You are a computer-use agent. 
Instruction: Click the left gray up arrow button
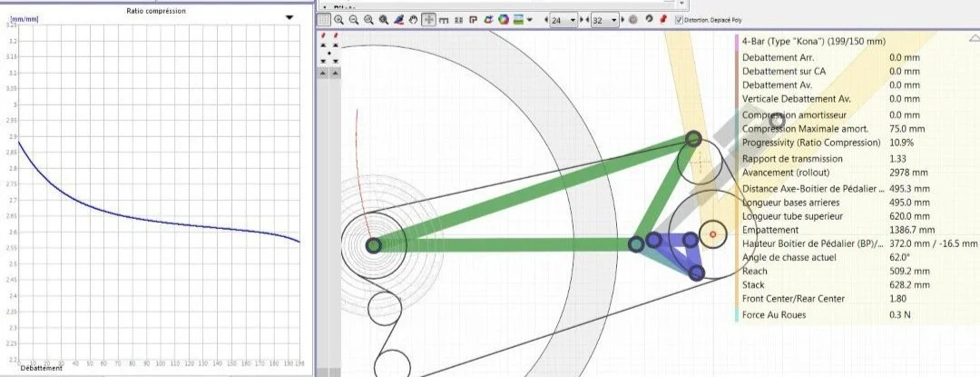(x=323, y=74)
